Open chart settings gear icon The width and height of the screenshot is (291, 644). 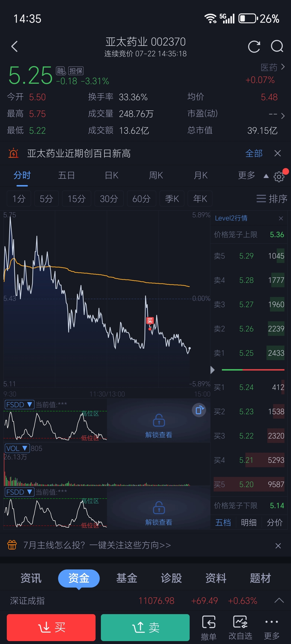click(x=279, y=177)
